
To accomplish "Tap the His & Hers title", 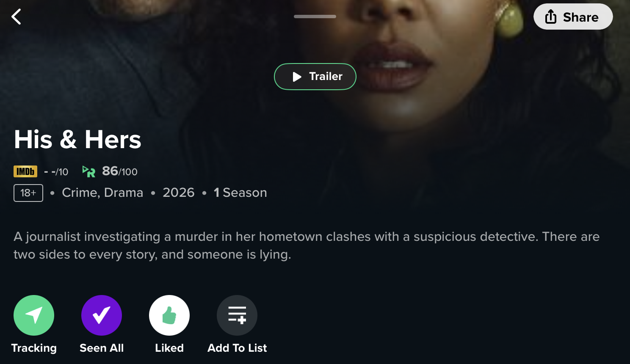I will pyautogui.click(x=77, y=139).
